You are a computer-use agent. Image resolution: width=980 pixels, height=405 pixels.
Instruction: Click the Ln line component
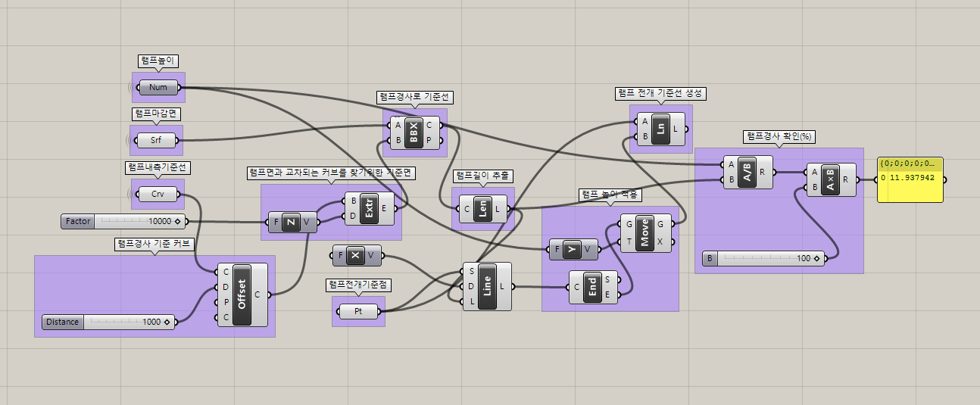660,128
